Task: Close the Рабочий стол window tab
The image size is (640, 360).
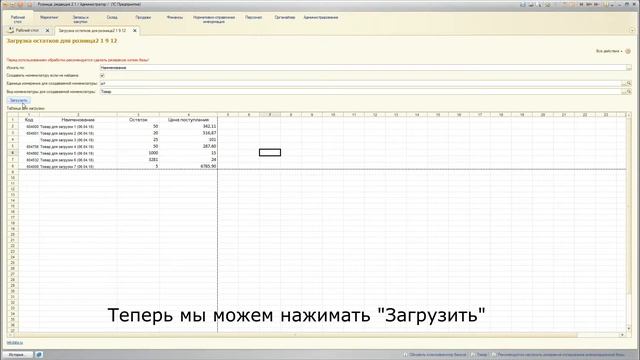Action: [47, 31]
